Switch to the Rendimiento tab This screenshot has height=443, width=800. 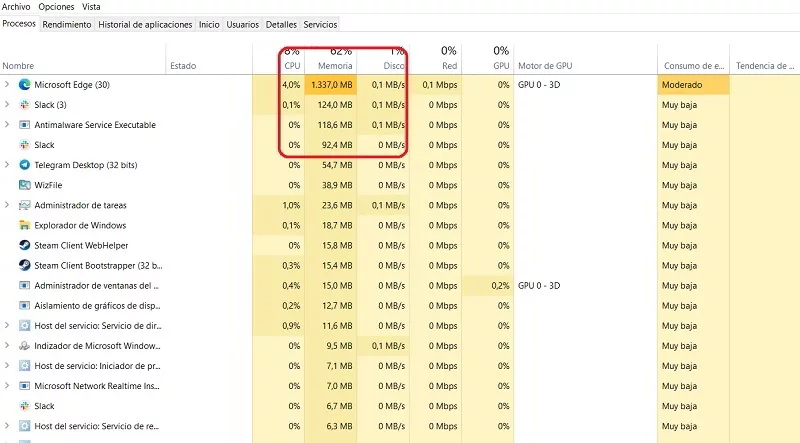[69, 24]
